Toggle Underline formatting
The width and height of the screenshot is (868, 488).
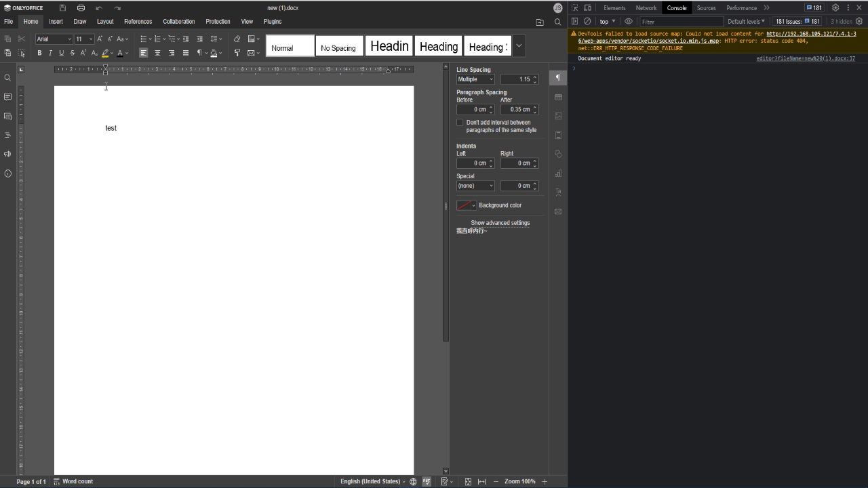click(61, 53)
